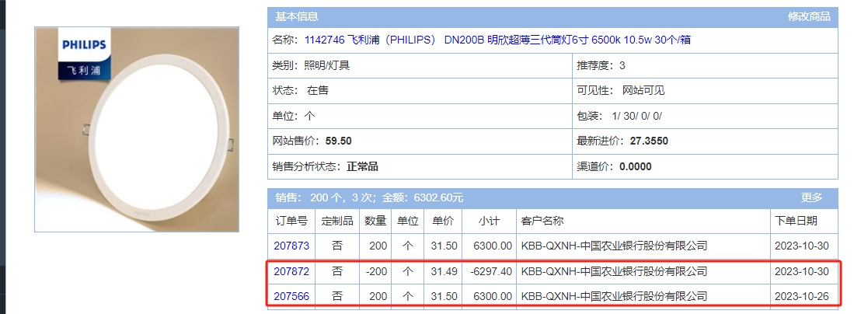Click customer name in order 207873 row
This screenshot has width=868, height=314.
pos(615,246)
